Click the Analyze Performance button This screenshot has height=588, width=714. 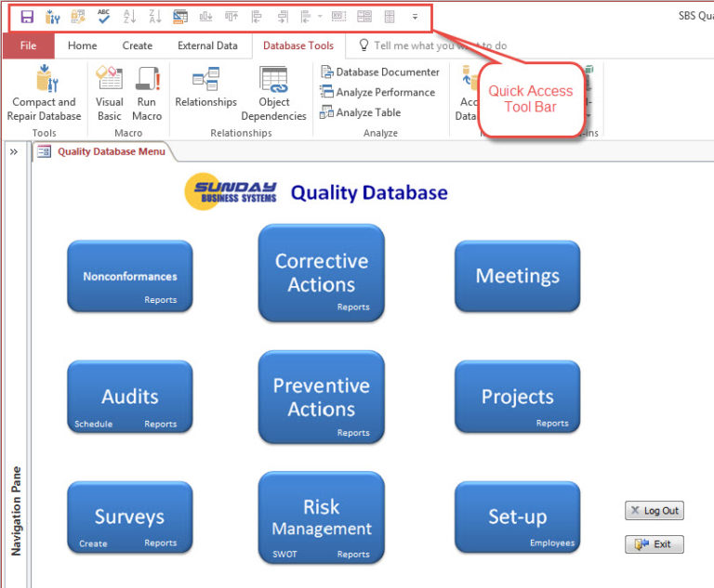click(x=378, y=92)
